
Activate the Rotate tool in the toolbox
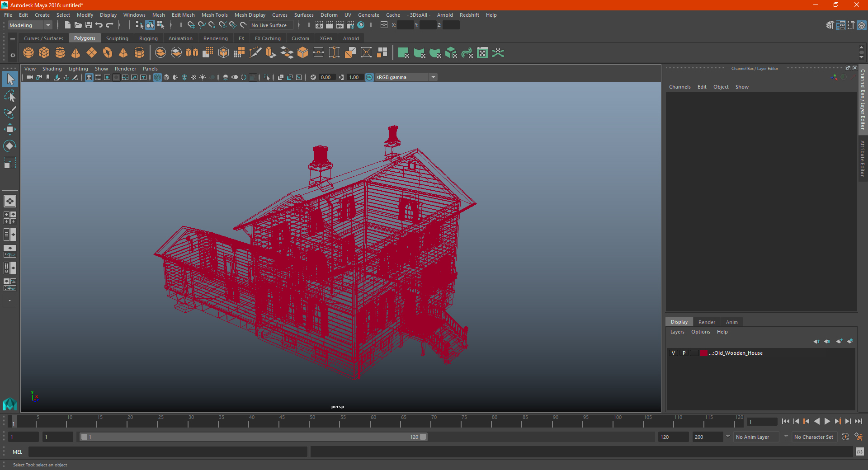10,146
